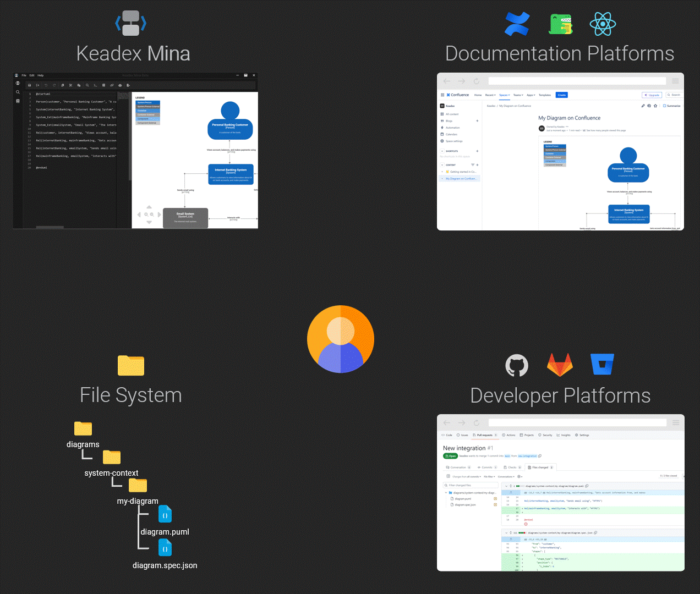Click the system-context folder in the tree
This screenshot has width=700, height=594.
pos(112,457)
